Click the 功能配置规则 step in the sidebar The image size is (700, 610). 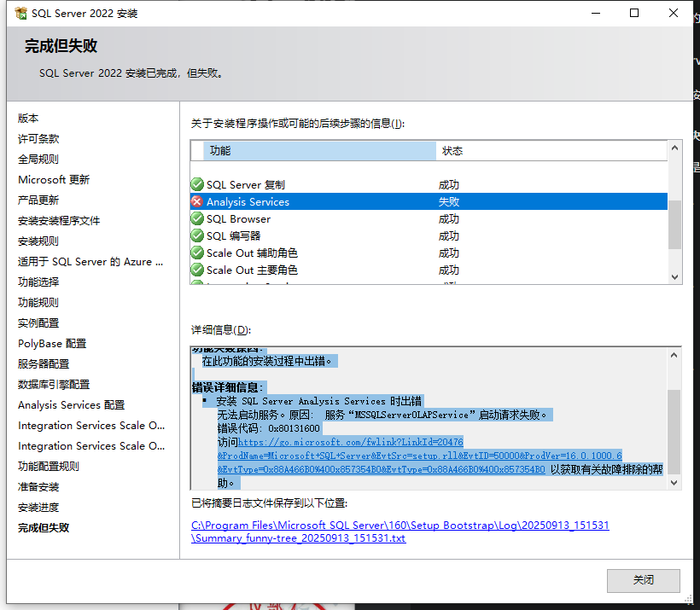[x=49, y=467]
